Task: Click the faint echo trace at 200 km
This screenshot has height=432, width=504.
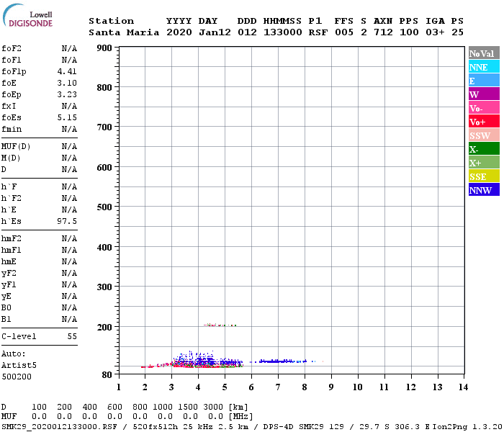Action: [x=220, y=325]
